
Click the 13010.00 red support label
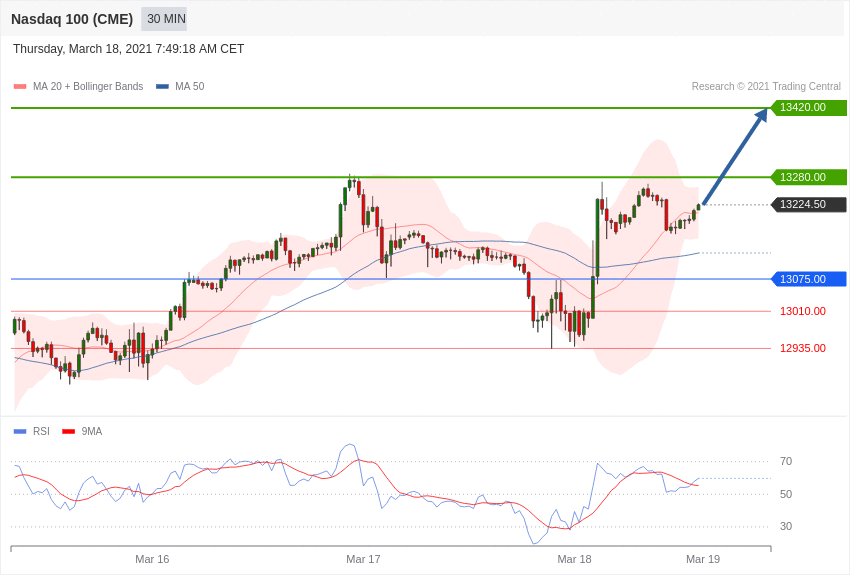(803, 311)
